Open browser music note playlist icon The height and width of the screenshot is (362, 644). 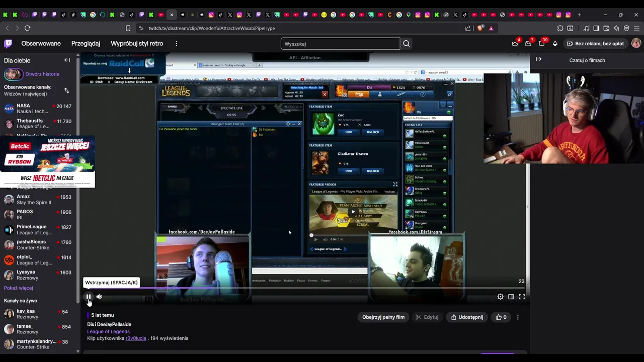point(586,28)
